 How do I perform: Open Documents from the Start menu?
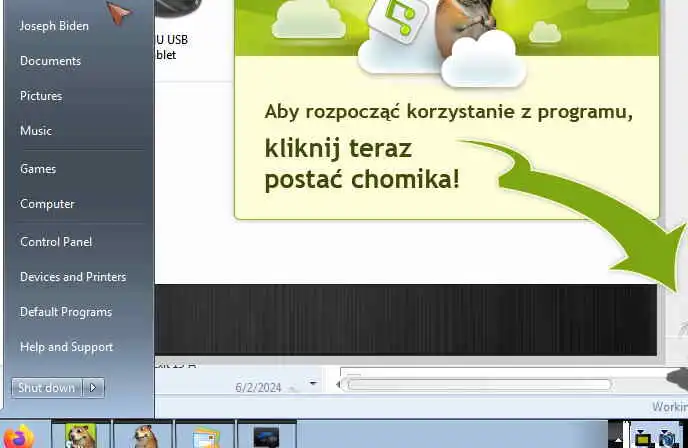point(50,61)
